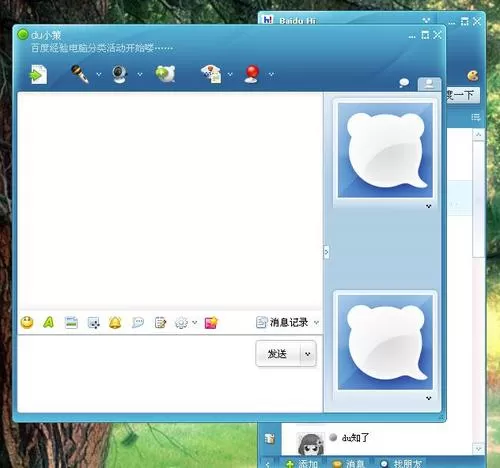The height and width of the screenshot is (468, 500).
Task: Open the smiley emoticon picker
Action: (27, 322)
